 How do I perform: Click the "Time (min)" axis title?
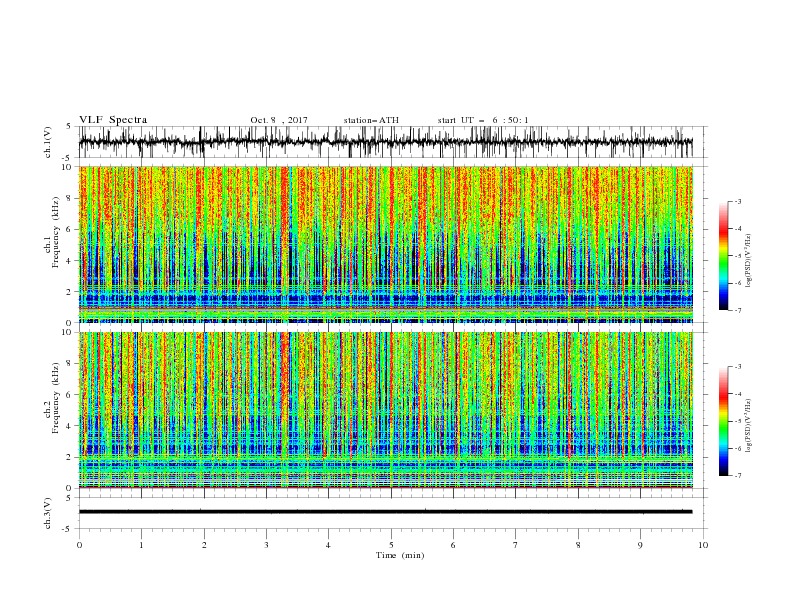400,555
